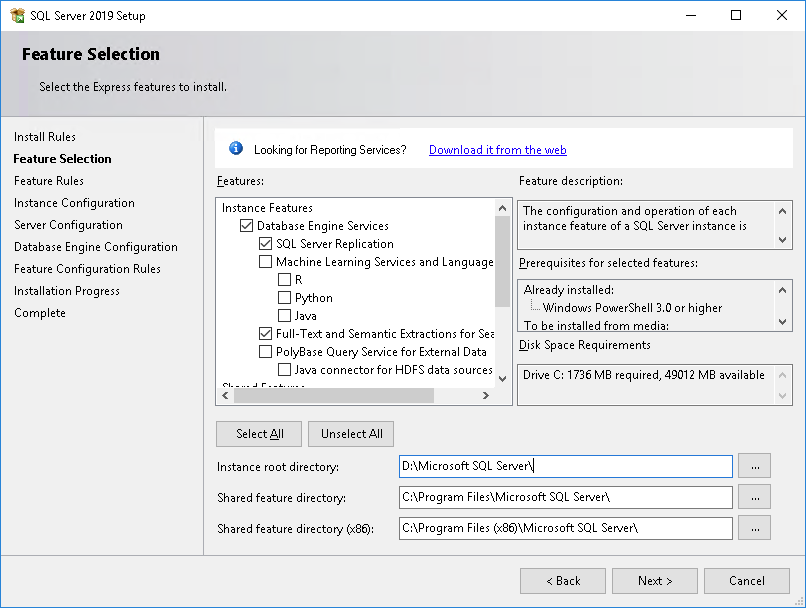Uncheck Full-Text and Semantic Extractions for Search
Viewport: 806px width, 610px height.
click(x=265, y=334)
